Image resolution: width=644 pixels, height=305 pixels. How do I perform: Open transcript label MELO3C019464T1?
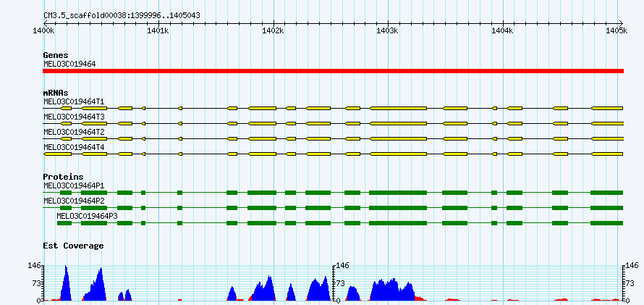coord(74,101)
